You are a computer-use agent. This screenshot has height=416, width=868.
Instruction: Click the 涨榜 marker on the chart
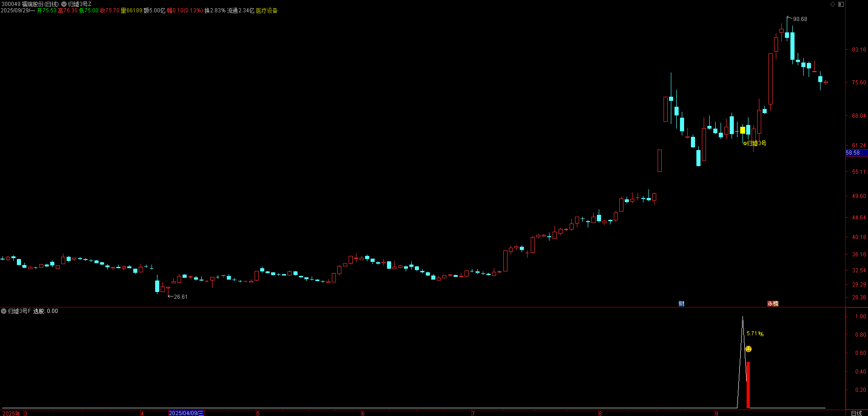[x=773, y=304]
